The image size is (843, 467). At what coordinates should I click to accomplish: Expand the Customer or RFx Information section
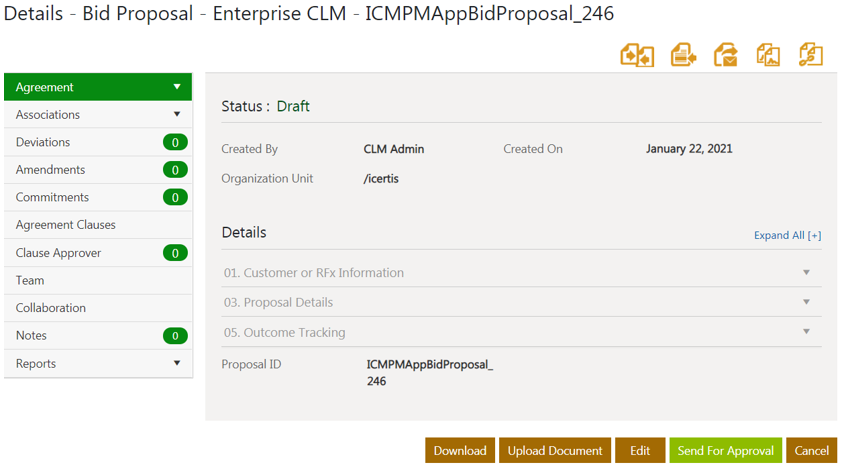click(x=806, y=273)
